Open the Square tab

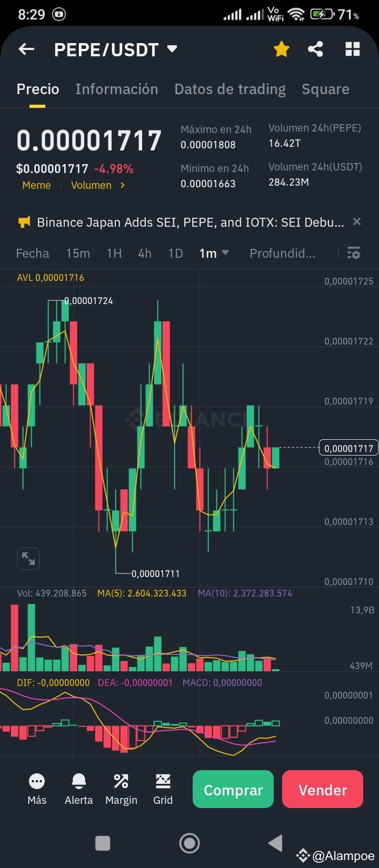point(325,89)
